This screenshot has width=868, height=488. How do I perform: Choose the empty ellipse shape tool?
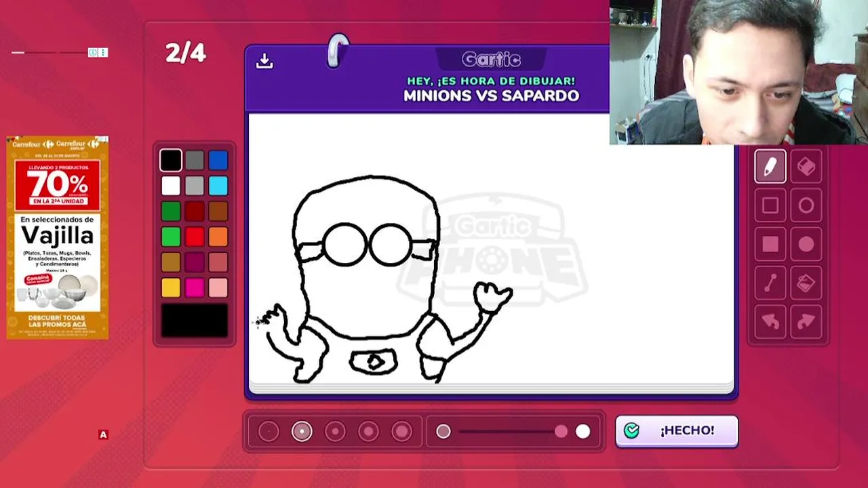(806, 205)
